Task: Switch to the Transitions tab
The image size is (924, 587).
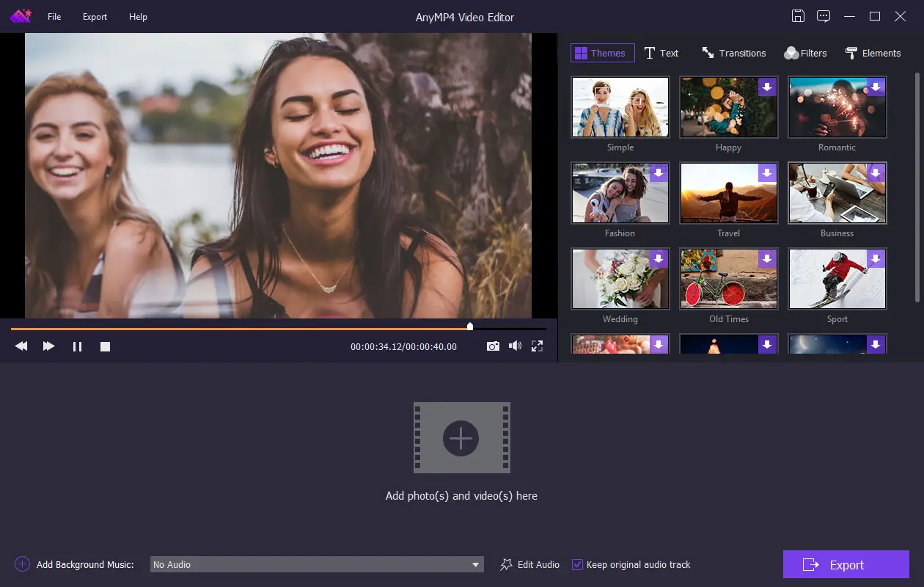Action: (x=734, y=53)
